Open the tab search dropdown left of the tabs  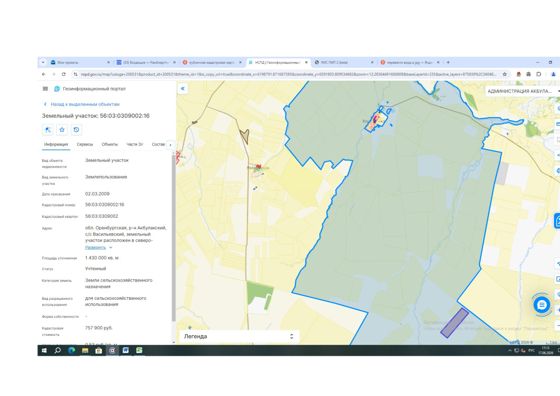coord(43,62)
